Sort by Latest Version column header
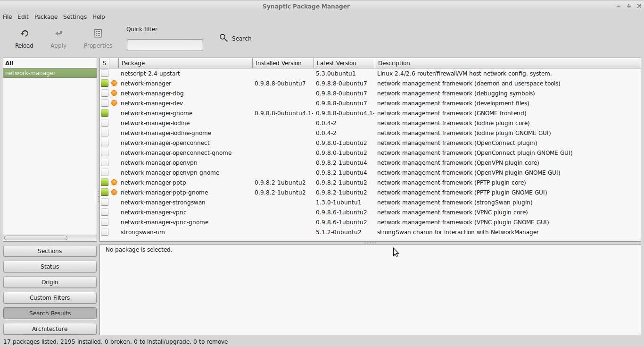This screenshot has width=644, height=347. [345, 63]
